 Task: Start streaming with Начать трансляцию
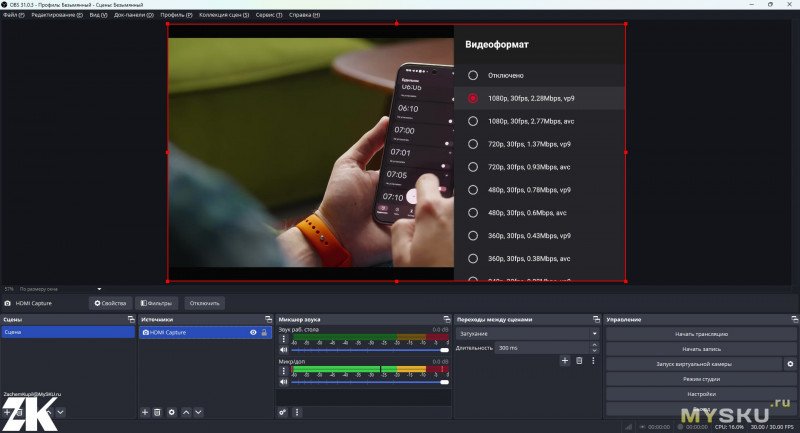pyautogui.click(x=701, y=334)
